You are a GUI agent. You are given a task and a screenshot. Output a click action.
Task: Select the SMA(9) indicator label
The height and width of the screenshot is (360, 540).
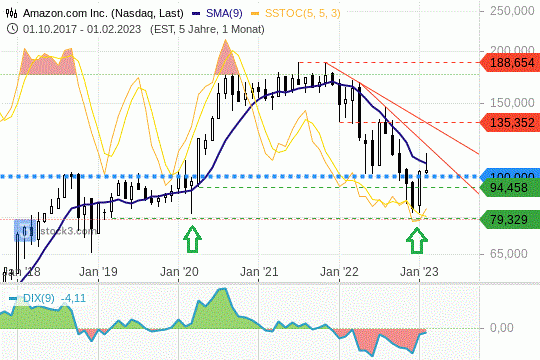[224, 13]
